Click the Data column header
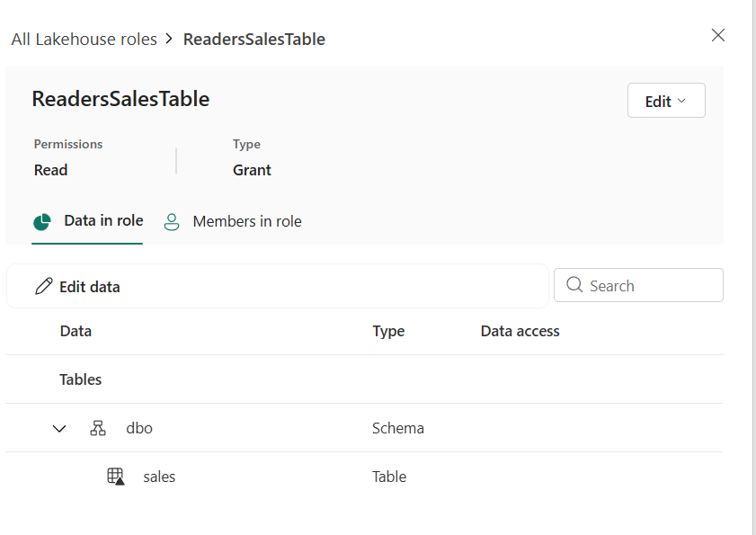Image resolution: width=756 pixels, height=535 pixels. (76, 331)
